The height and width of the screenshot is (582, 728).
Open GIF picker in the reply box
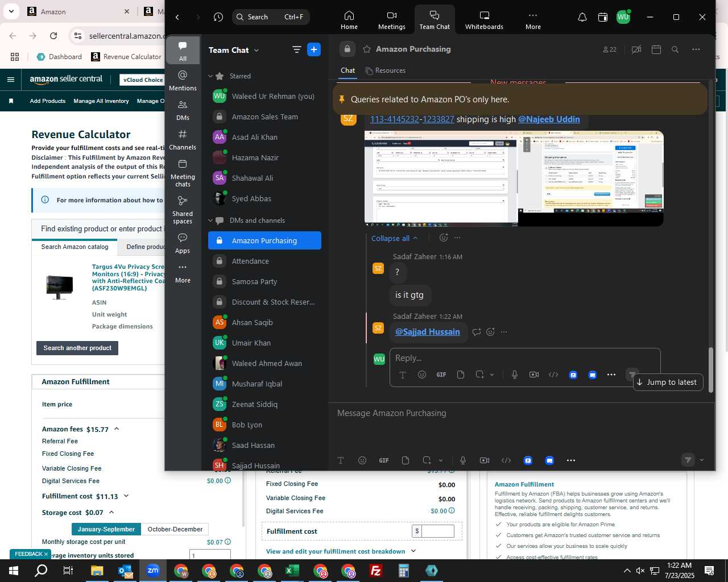[x=441, y=375]
